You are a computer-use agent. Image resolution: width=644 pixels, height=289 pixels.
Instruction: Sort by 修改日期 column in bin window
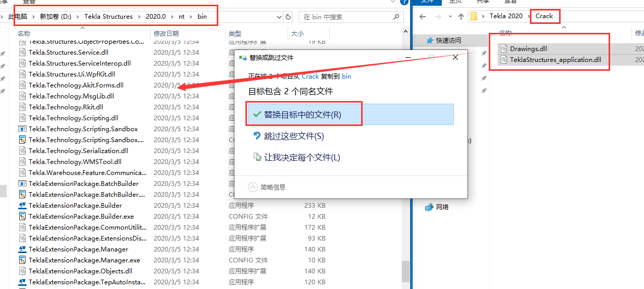(x=165, y=33)
